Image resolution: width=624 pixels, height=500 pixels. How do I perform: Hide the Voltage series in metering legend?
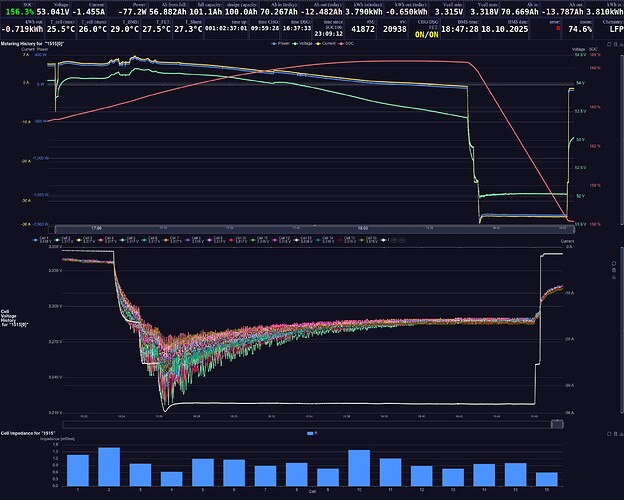(298, 43)
